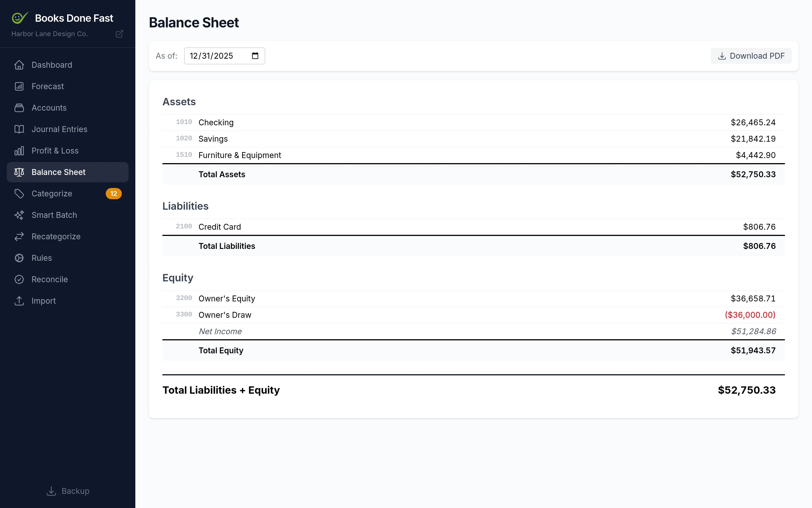Image resolution: width=812 pixels, height=508 pixels.
Task: Click the $51,284.86 Net Income amount
Action: click(754, 332)
